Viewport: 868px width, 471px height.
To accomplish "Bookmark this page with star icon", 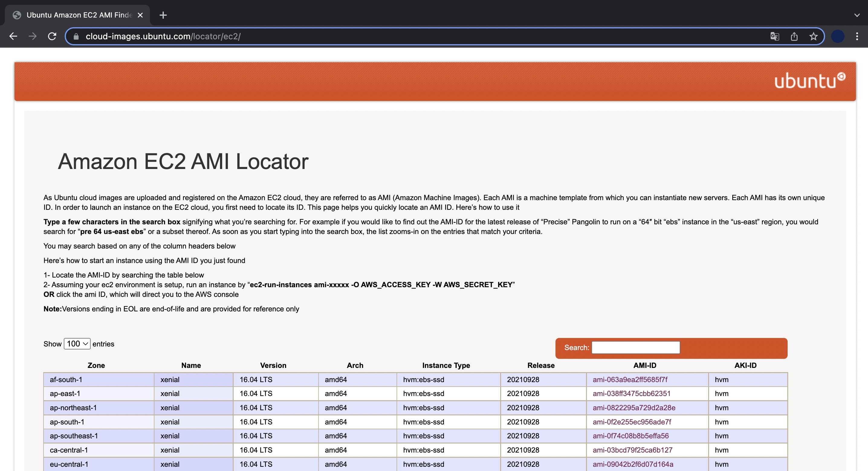I will tap(813, 36).
